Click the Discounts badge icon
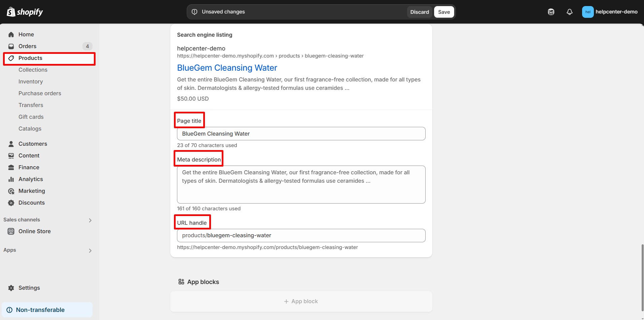 click(x=11, y=203)
